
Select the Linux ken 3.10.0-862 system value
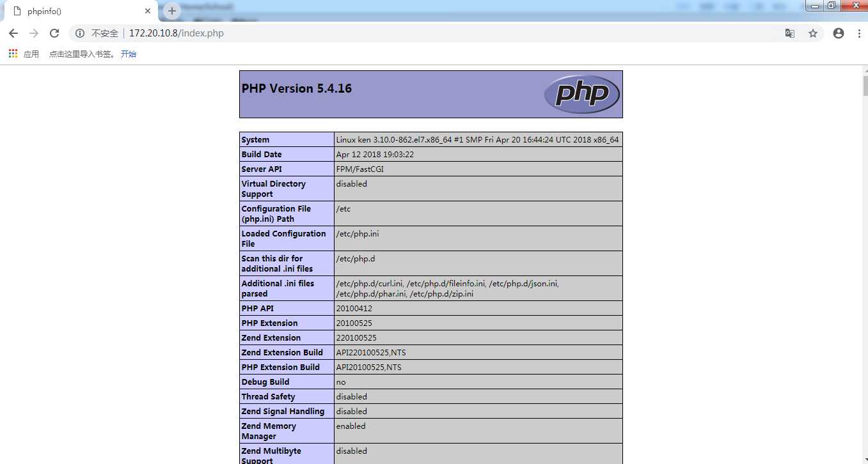coord(477,140)
